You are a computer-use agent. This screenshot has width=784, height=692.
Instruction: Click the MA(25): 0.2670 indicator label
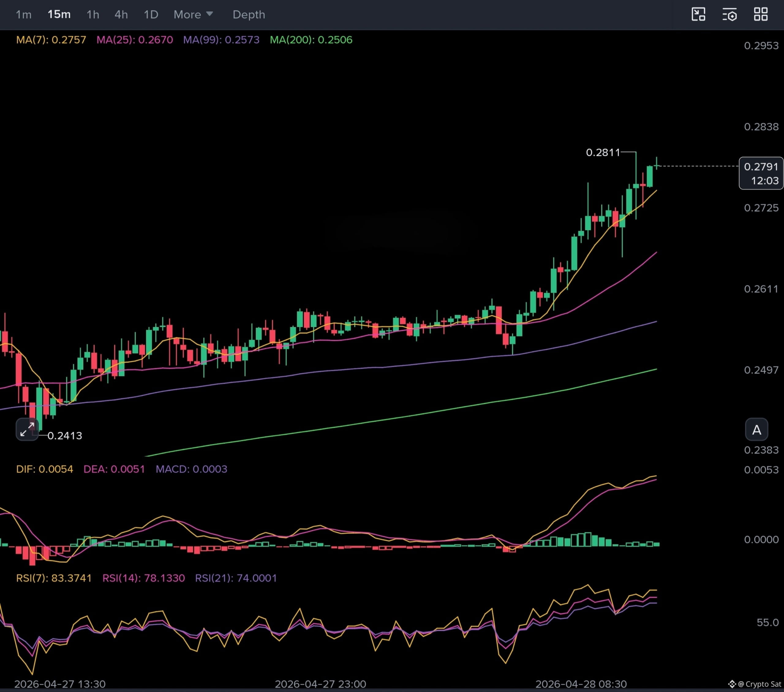click(x=135, y=40)
